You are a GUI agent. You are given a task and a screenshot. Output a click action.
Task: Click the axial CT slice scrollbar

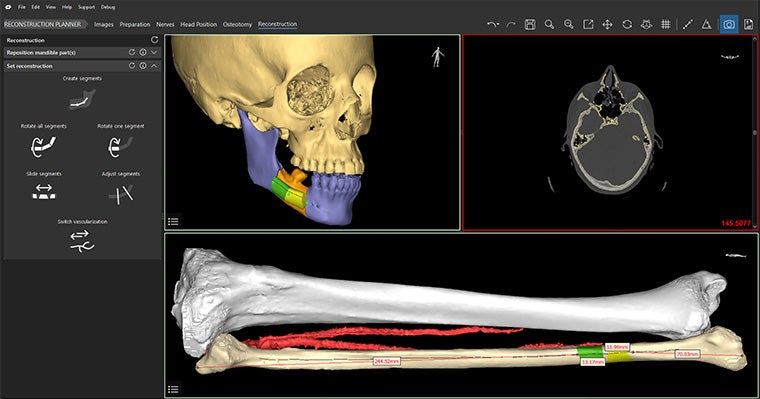(754, 132)
